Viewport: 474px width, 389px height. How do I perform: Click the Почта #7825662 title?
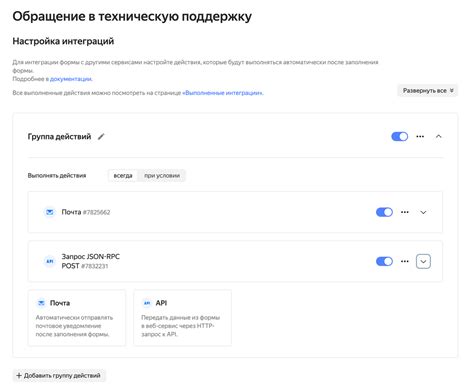click(86, 212)
